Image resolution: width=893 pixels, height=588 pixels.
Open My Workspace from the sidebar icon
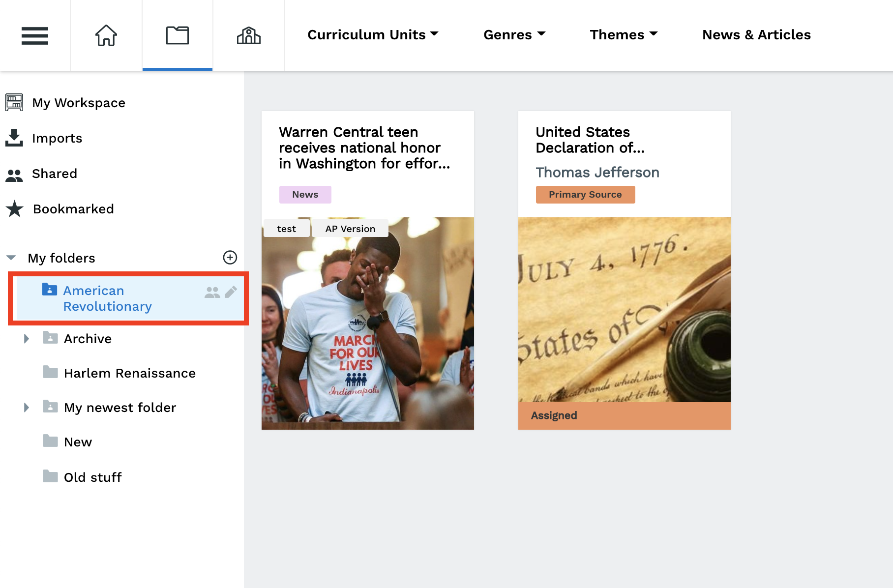[15, 102]
